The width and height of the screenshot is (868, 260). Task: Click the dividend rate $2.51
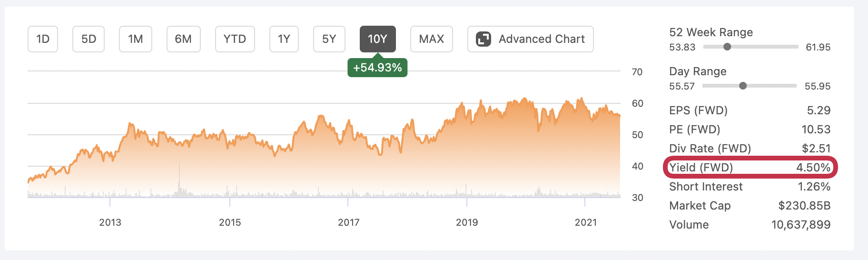coord(816,149)
